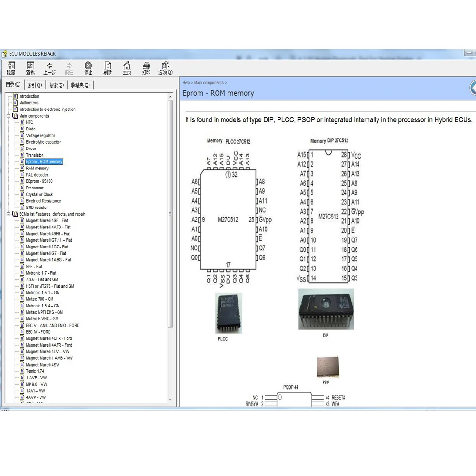Image resolution: width=476 pixels, height=476 pixels.
Task: Select the EEC IV - FORD tree item
Action: pyautogui.click(x=38, y=332)
